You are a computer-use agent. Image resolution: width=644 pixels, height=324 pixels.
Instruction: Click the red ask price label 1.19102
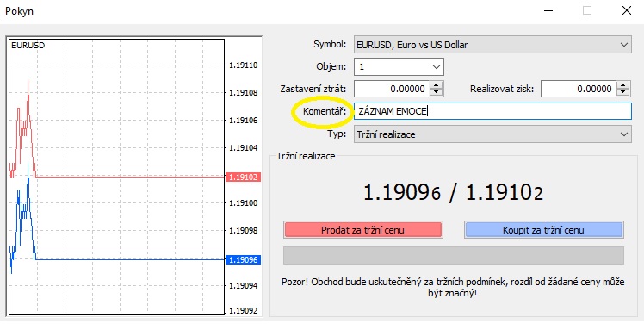pos(243,178)
